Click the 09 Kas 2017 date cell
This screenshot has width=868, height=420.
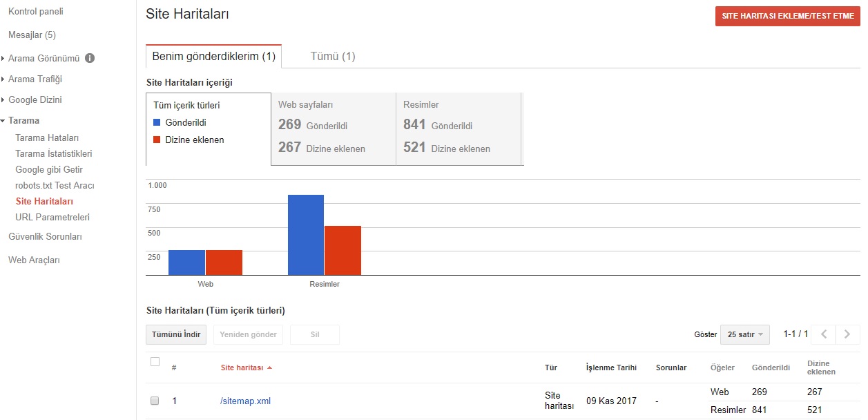[611, 401]
